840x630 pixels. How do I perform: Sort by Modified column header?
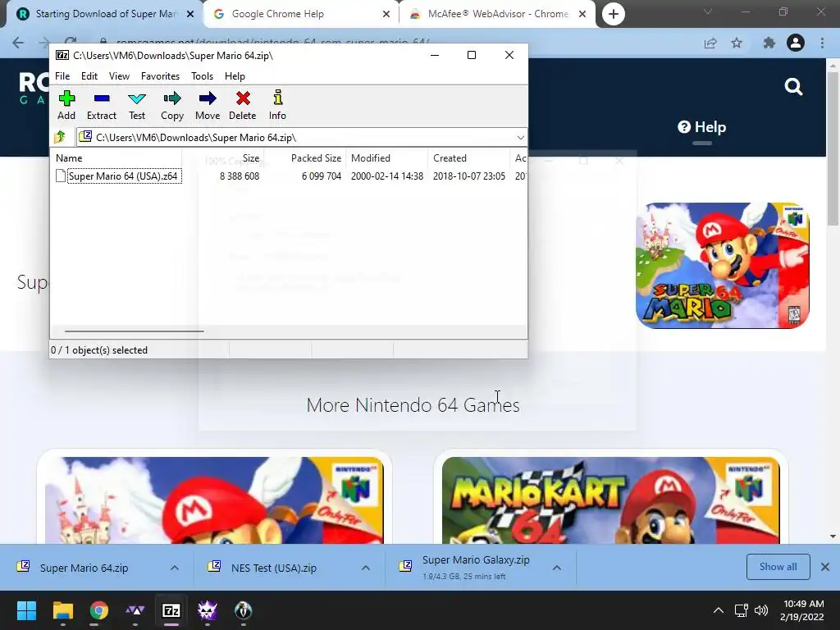[387, 158]
